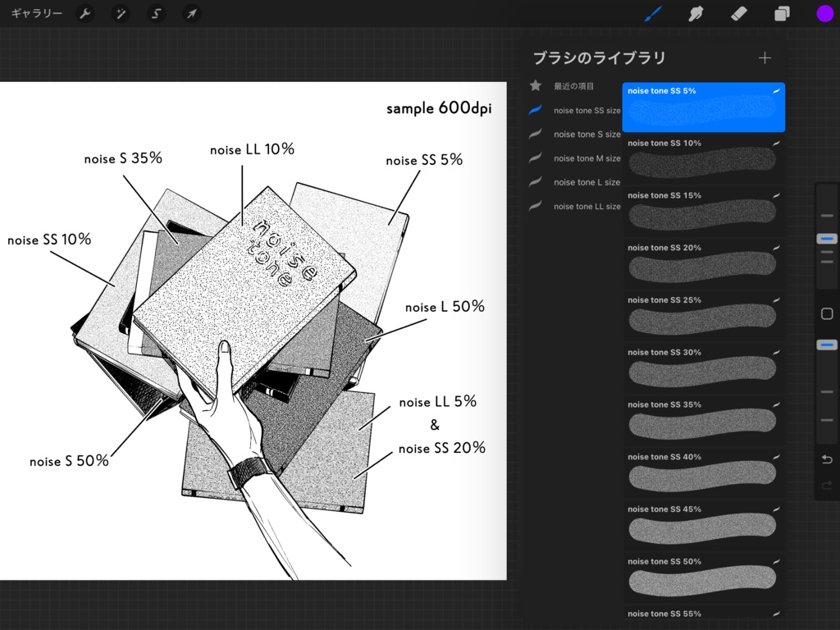
Task: Open the Adjustments panel
Action: pos(121,13)
